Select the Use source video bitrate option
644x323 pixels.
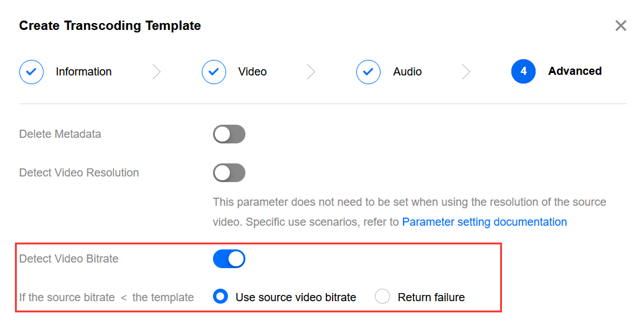pyautogui.click(x=220, y=297)
